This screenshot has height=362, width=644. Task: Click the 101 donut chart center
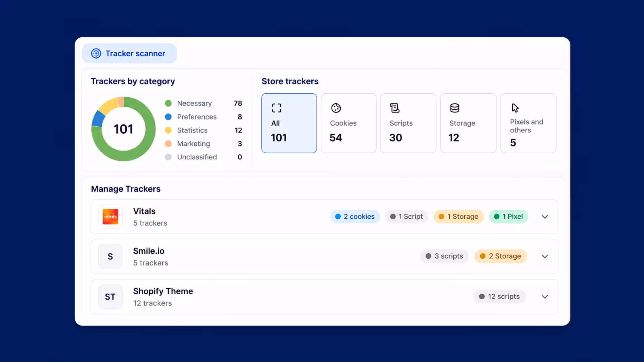123,129
